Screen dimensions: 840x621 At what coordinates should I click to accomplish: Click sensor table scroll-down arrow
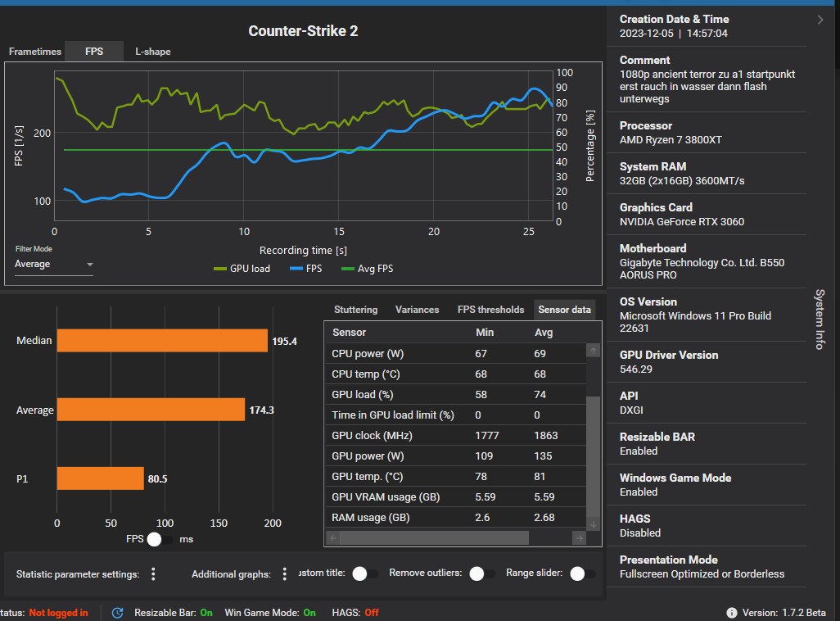(x=593, y=524)
